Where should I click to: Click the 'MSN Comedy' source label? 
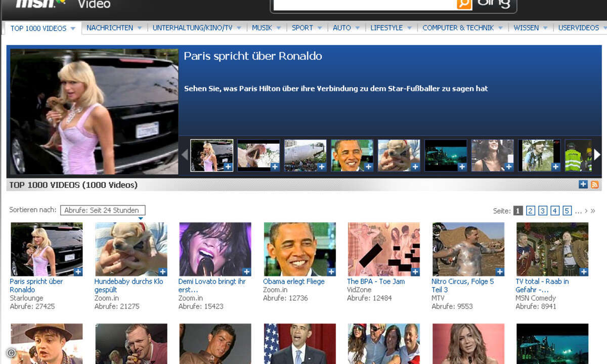(x=536, y=298)
